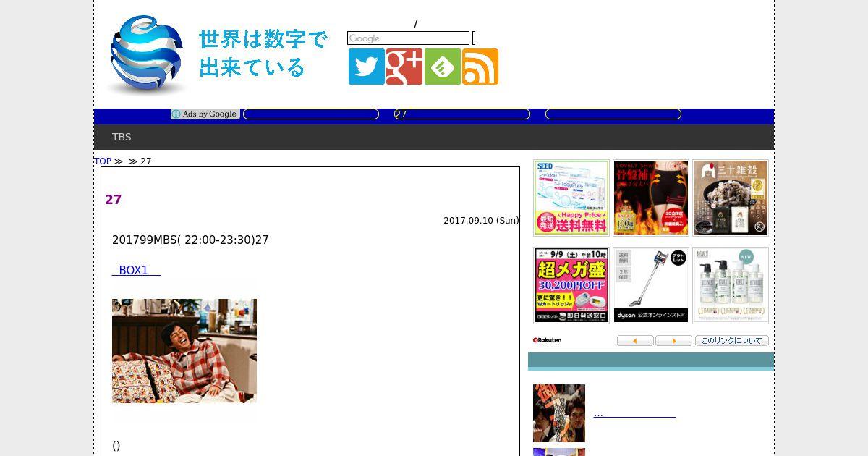Viewport: 868px width, 456px height.
Task: Click the site title 世界は数字で出来ている
Action: click(263, 53)
